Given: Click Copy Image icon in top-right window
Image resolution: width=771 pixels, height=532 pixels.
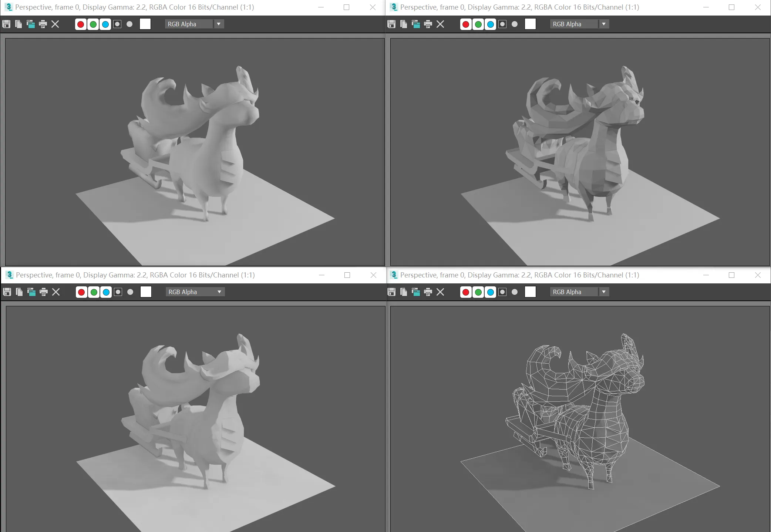Looking at the screenshot, I should click(404, 24).
